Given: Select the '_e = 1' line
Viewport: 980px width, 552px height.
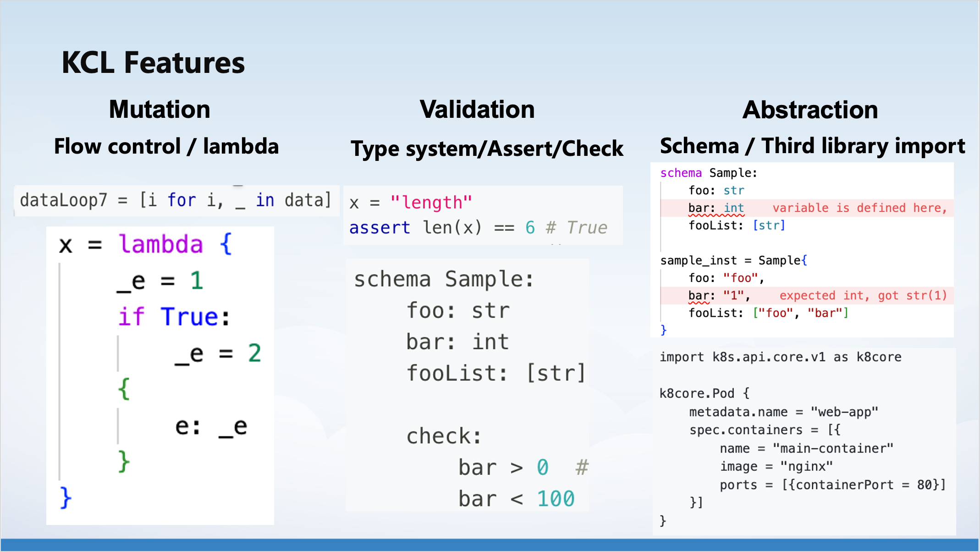Looking at the screenshot, I should tap(160, 280).
